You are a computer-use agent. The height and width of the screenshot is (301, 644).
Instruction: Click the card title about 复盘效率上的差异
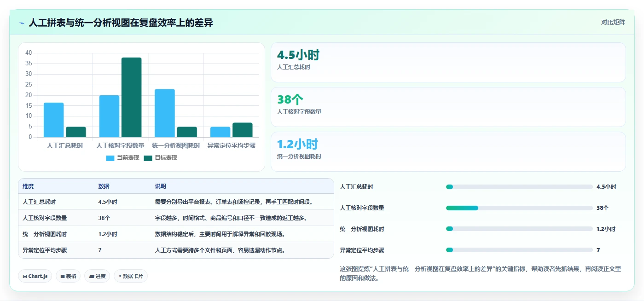pos(121,23)
